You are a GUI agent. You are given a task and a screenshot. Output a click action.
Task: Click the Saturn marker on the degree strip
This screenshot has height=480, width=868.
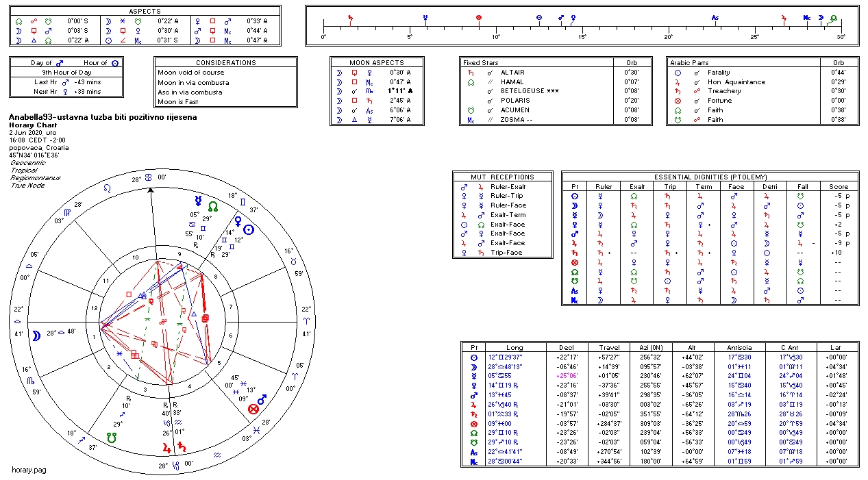coord(351,16)
